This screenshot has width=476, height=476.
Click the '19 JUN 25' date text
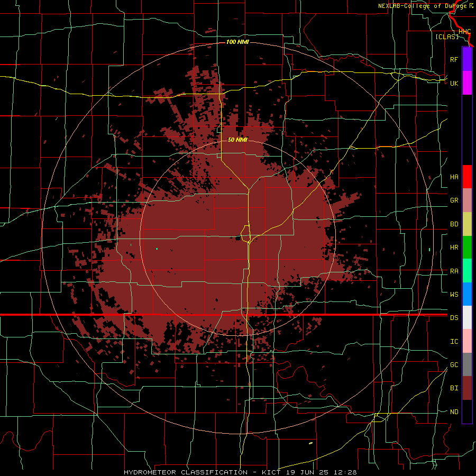pos(307,472)
